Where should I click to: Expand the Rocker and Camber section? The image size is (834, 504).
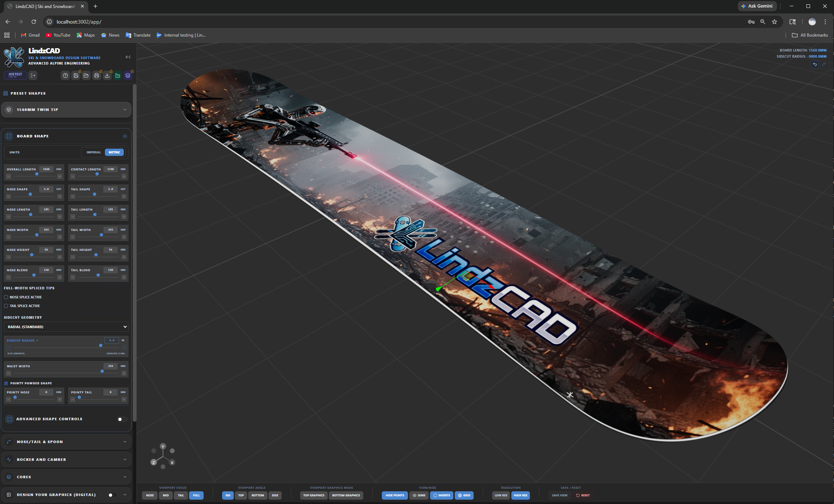(66, 459)
